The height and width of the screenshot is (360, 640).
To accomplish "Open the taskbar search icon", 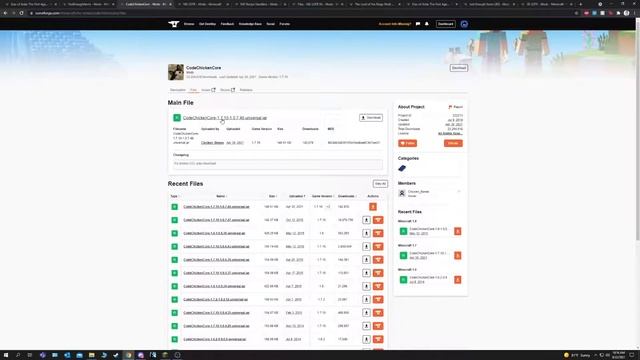I will point(18,355).
